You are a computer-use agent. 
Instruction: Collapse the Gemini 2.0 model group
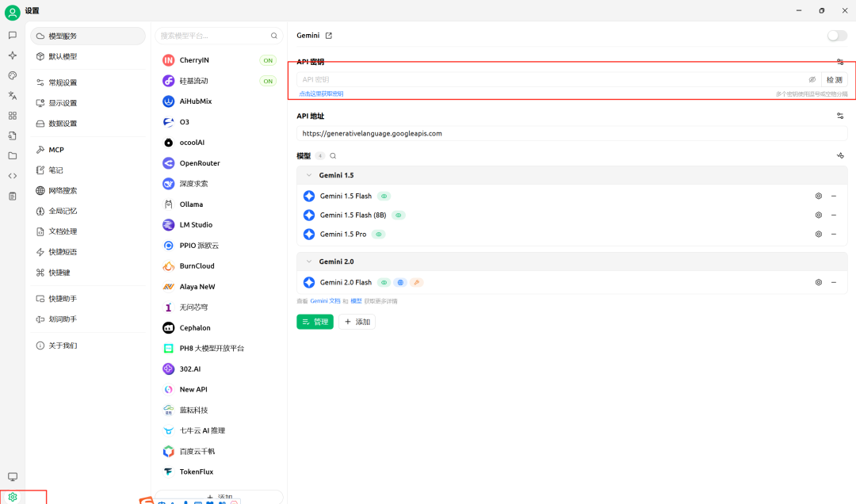click(x=309, y=262)
